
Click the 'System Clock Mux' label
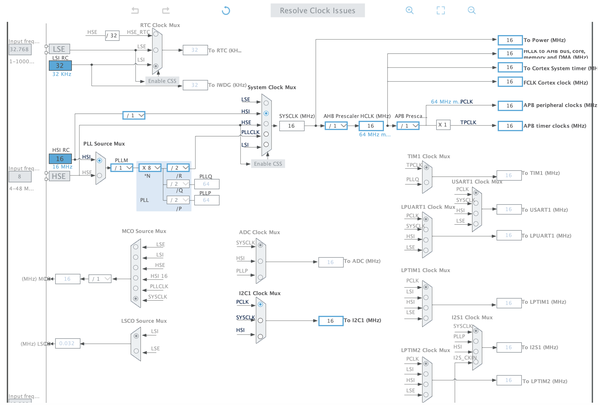coord(272,87)
